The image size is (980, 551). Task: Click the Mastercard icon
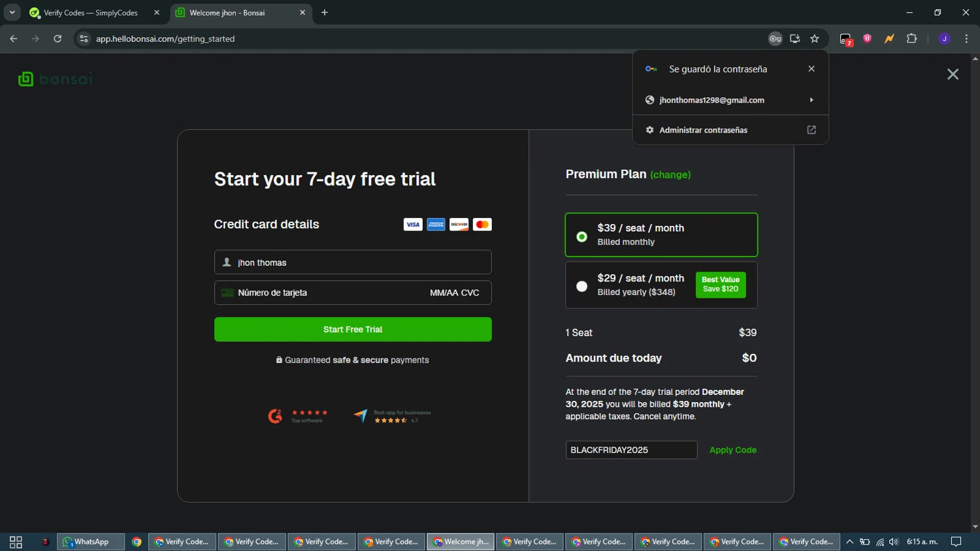click(x=482, y=225)
